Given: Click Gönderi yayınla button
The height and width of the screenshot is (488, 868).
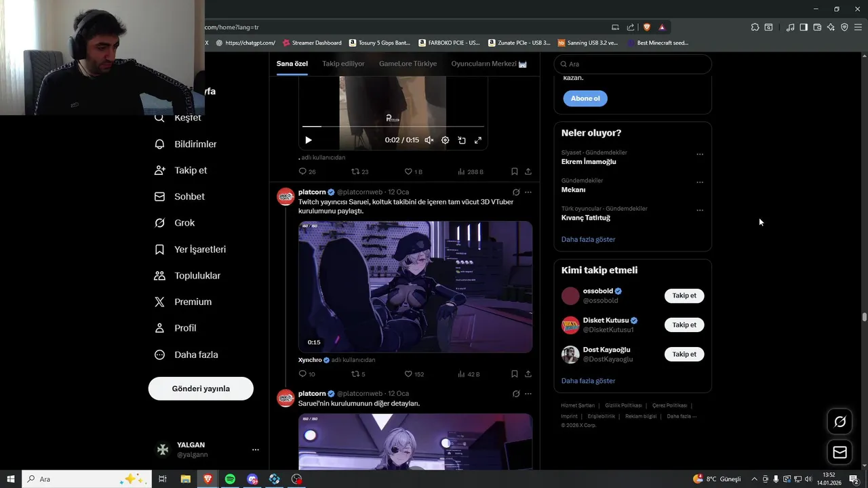Looking at the screenshot, I should click(201, 388).
